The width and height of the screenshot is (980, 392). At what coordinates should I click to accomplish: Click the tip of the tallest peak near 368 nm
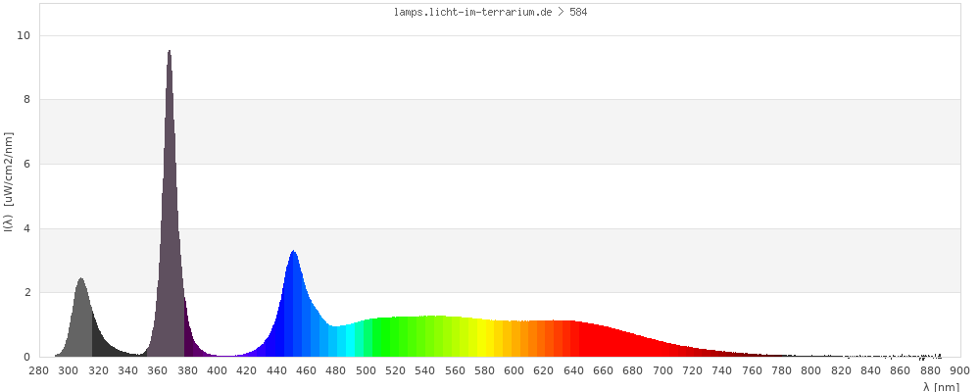[170, 53]
